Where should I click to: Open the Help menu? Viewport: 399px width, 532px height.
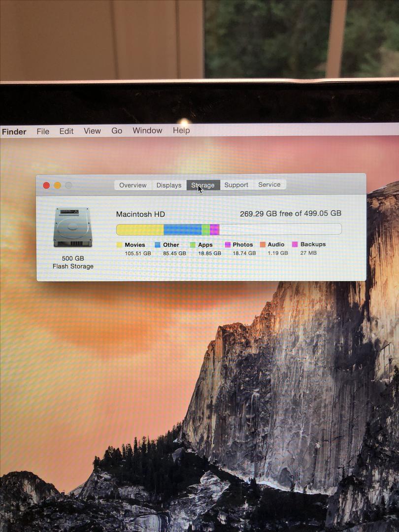click(181, 130)
